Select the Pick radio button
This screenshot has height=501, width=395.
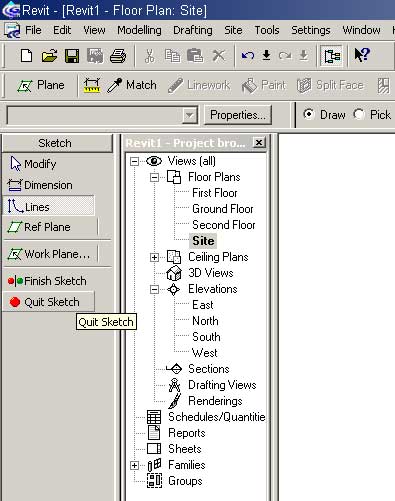click(359, 114)
